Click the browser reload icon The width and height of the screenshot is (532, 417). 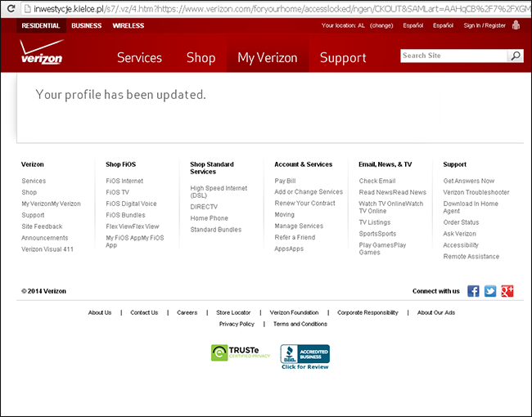[11, 8]
